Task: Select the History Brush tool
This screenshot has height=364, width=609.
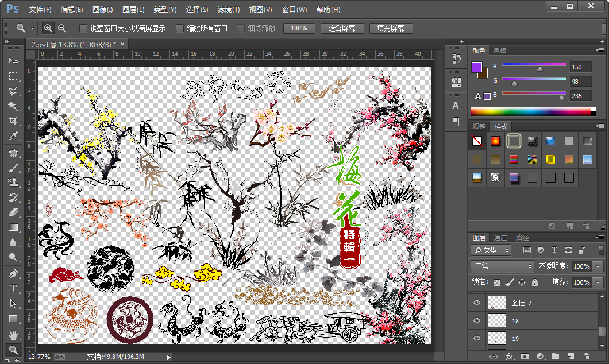Action: click(x=13, y=198)
